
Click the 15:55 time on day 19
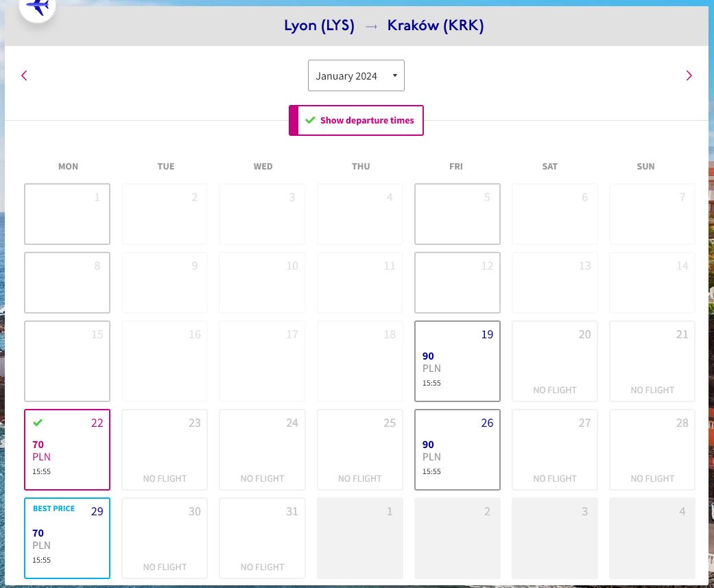point(431,383)
